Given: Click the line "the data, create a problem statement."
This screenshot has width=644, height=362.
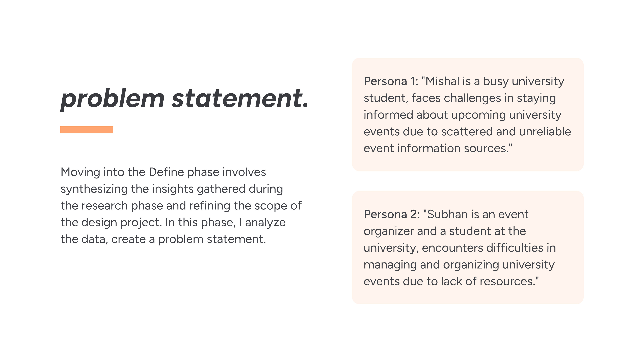Looking at the screenshot, I should (163, 239).
